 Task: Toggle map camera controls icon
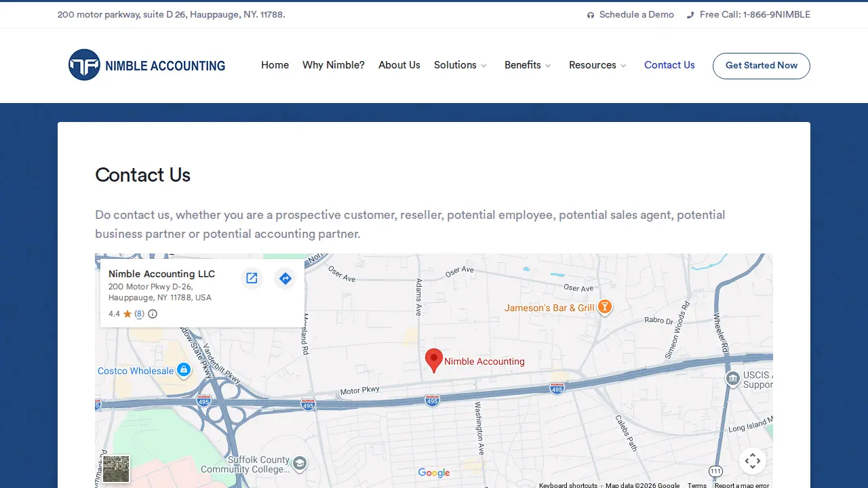753,462
